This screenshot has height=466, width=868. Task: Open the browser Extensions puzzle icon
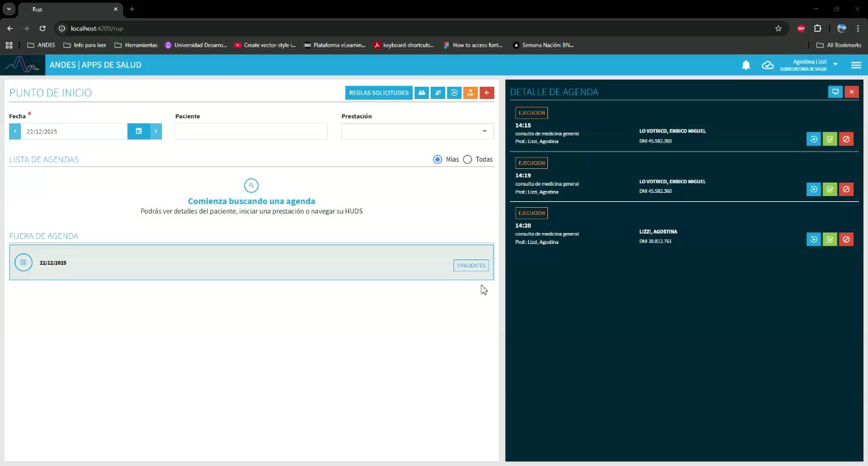click(817, 28)
